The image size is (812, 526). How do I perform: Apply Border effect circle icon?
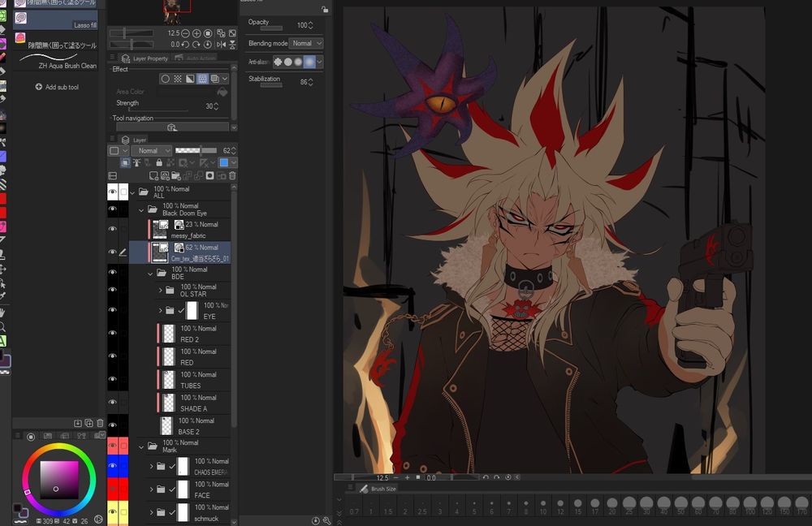click(165, 79)
